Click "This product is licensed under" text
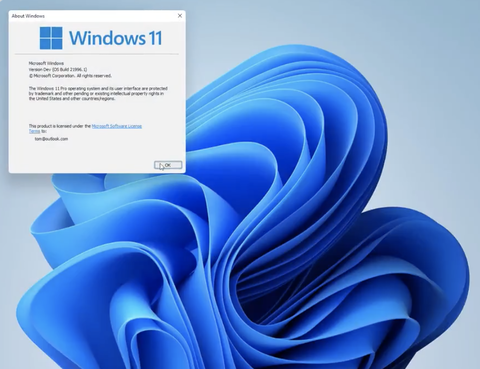480x369 pixels. 60,126
